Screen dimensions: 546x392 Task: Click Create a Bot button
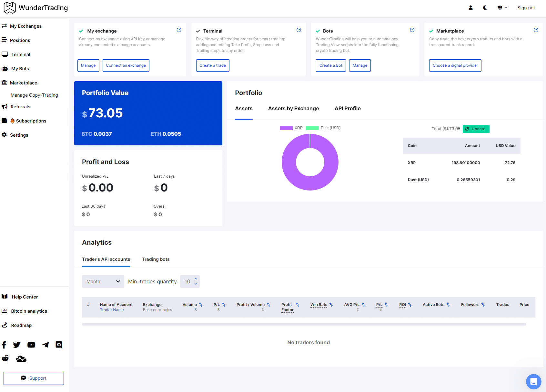point(331,65)
